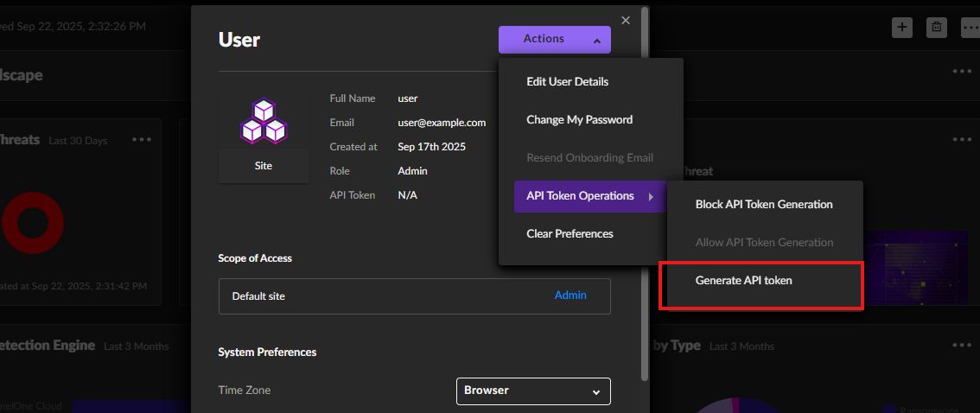The image size is (980, 413).
Task: Click the arrow next to API Token Operations
Action: click(x=651, y=196)
